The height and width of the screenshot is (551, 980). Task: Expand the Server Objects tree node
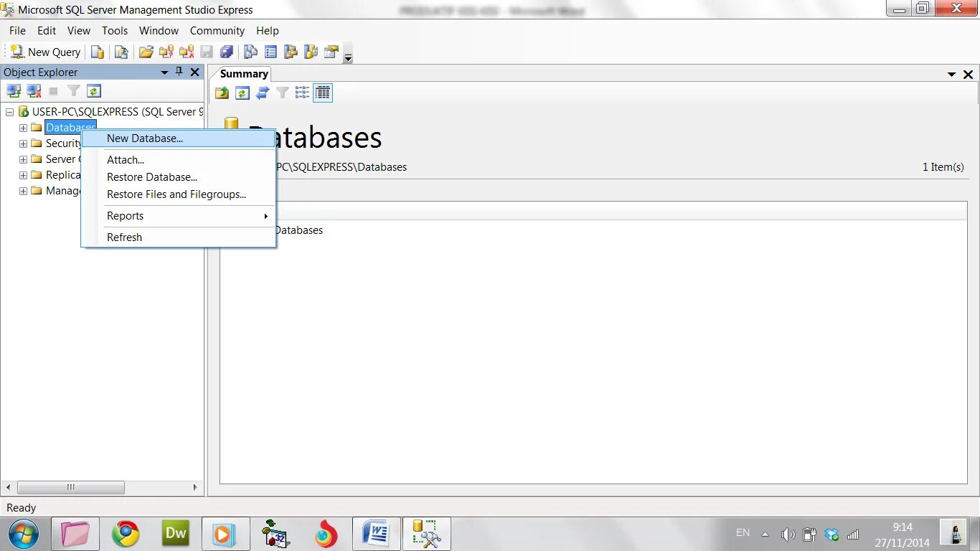23,159
